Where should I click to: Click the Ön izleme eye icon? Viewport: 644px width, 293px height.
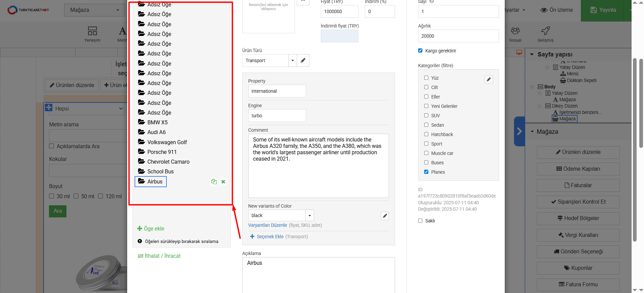(544, 10)
